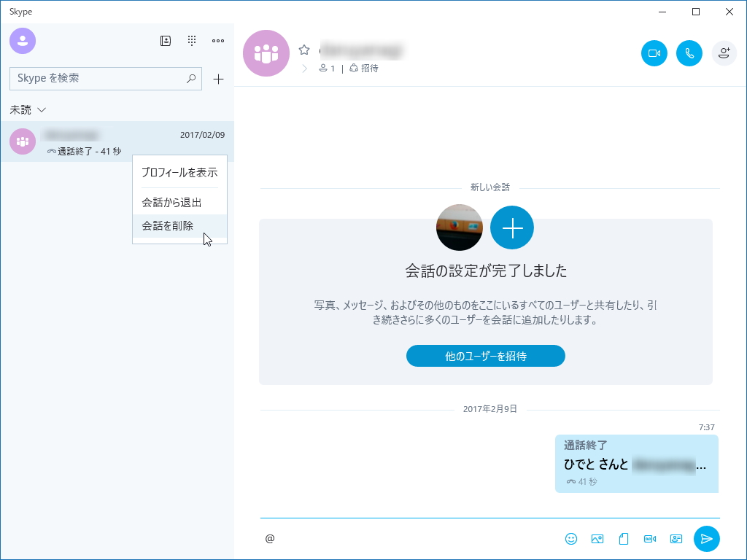
Task: Select the send file icon
Action: 623,538
